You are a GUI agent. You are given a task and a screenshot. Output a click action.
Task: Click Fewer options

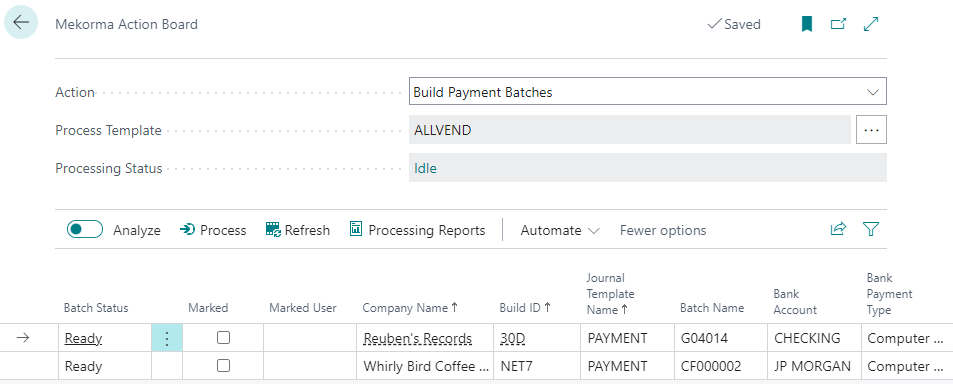pyautogui.click(x=663, y=230)
